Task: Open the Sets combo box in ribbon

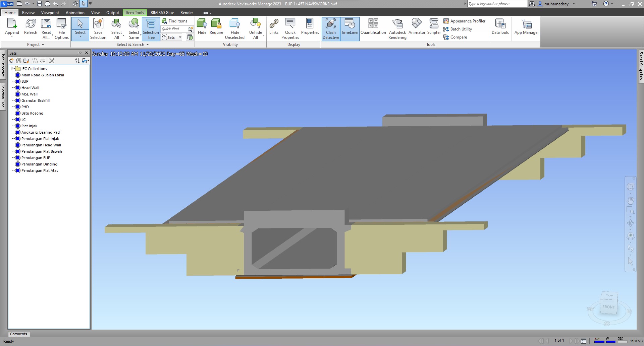Action: point(172,37)
